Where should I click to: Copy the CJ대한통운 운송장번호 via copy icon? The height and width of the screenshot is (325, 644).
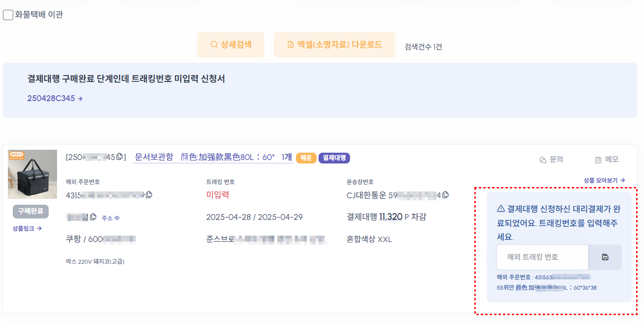pyautogui.click(x=444, y=194)
